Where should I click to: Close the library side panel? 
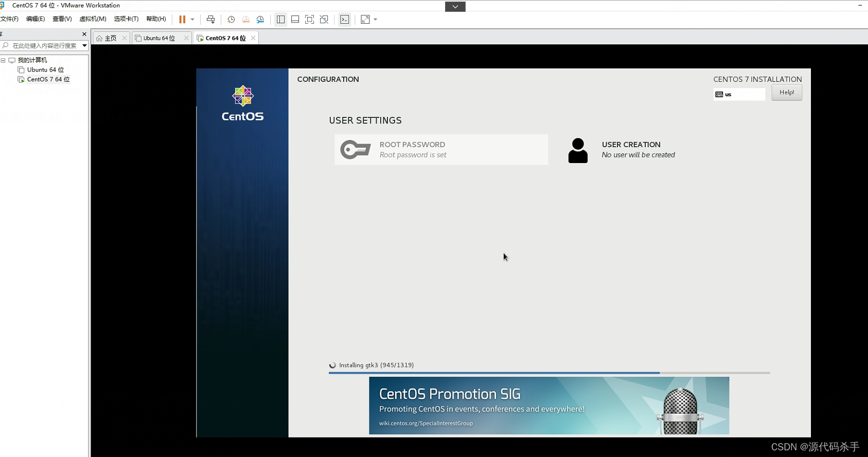click(84, 34)
